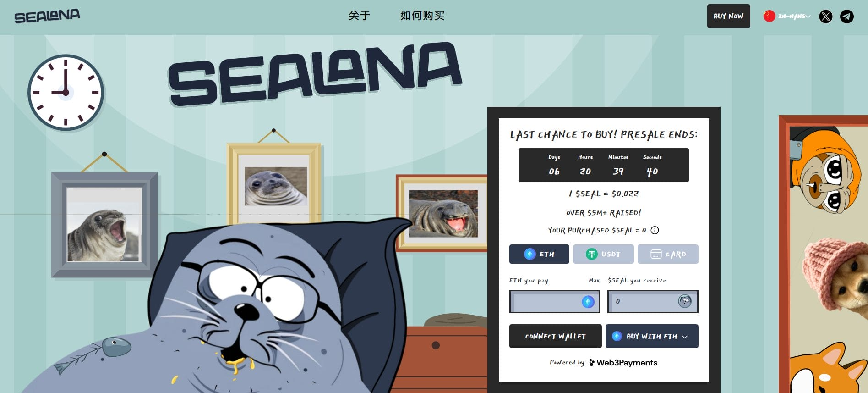The width and height of the screenshot is (868, 393).
Task: Click Max above the ETH pay field
Action: click(x=594, y=280)
